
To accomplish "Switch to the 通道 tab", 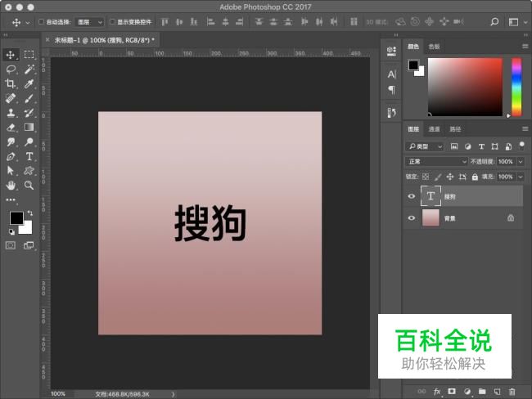I will 434,129.
